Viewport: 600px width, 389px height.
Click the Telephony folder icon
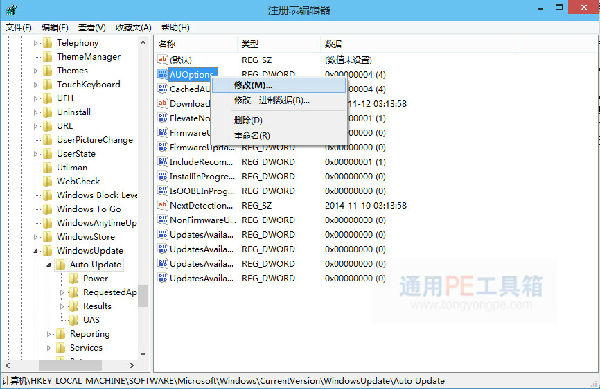coord(48,43)
